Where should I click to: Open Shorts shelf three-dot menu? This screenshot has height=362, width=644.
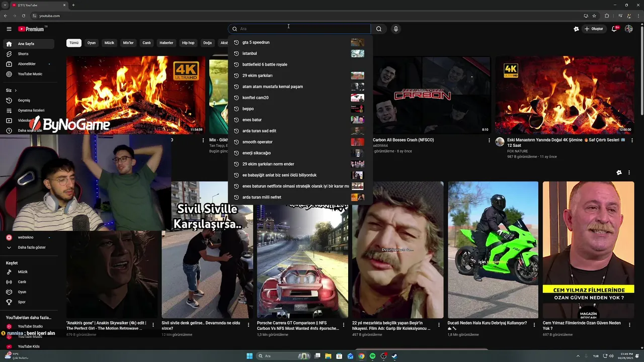[x=629, y=172]
